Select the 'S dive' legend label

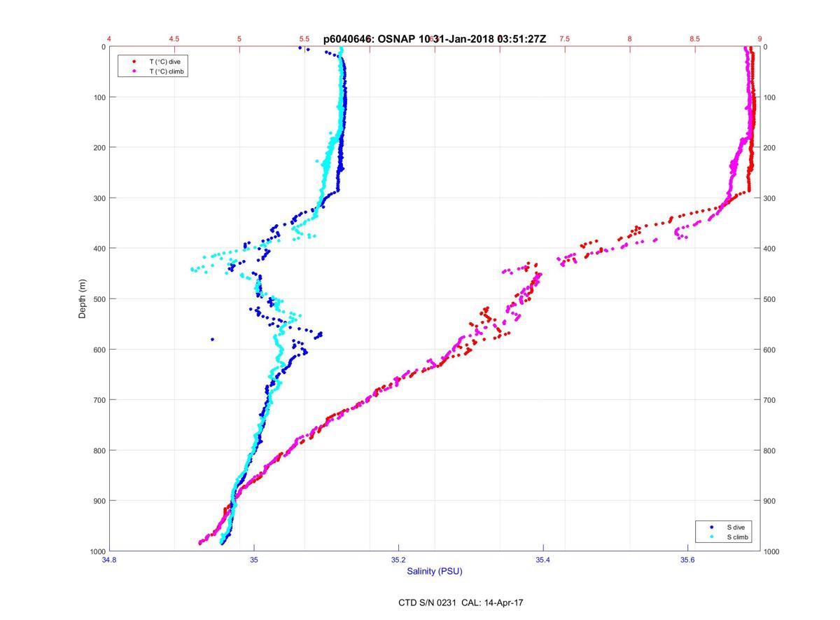coord(736,526)
